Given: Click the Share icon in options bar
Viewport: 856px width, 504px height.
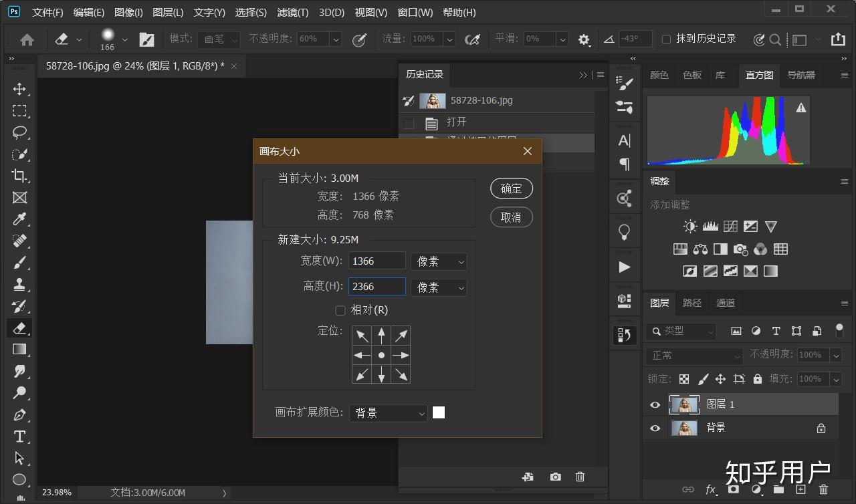Looking at the screenshot, I should pyautogui.click(x=838, y=39).
